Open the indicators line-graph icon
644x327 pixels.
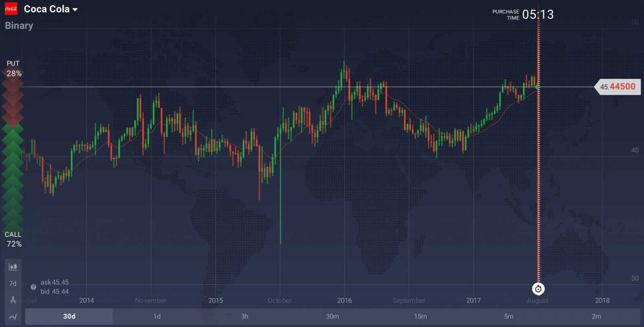[13, 317]
